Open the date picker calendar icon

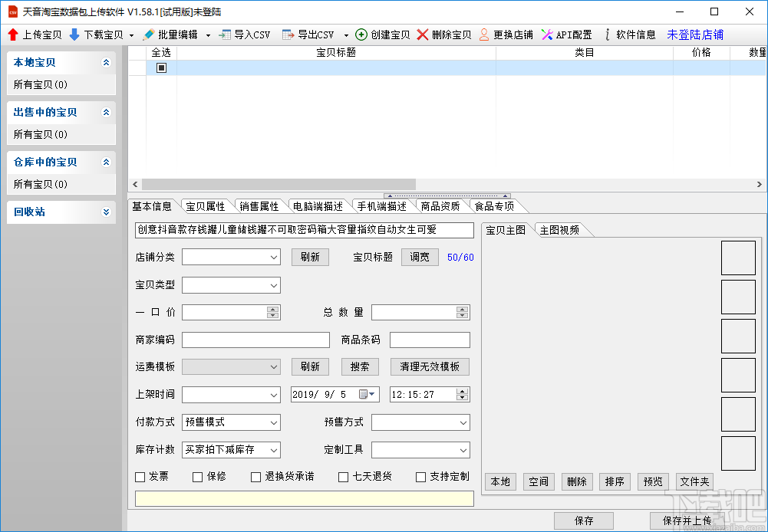367,395
